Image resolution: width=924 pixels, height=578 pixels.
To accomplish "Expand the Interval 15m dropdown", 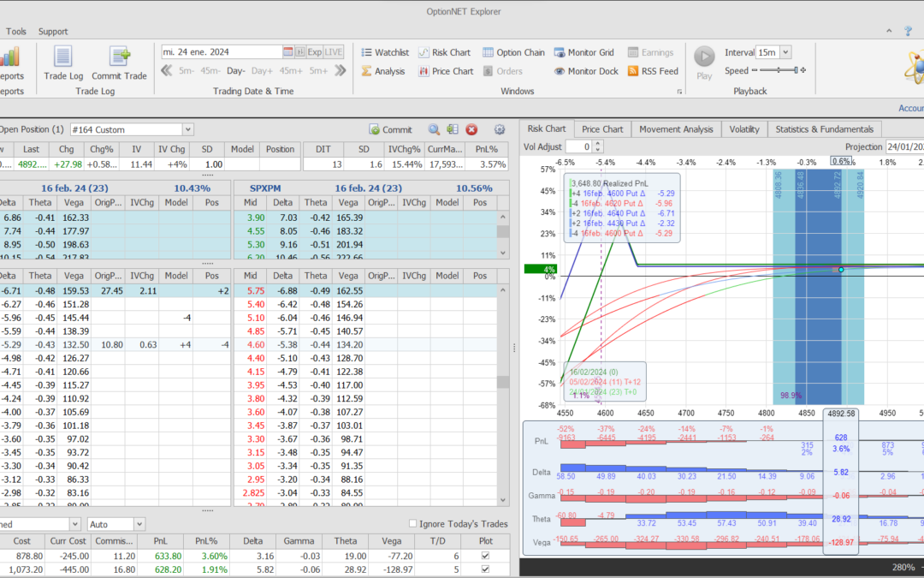I will tap(785, 52).
